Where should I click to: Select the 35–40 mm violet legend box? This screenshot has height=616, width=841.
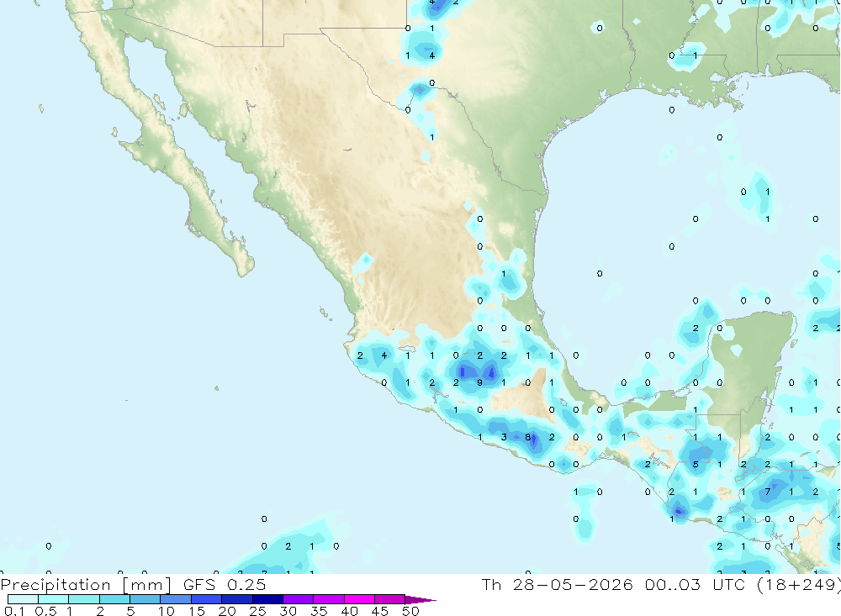(329, 599)
